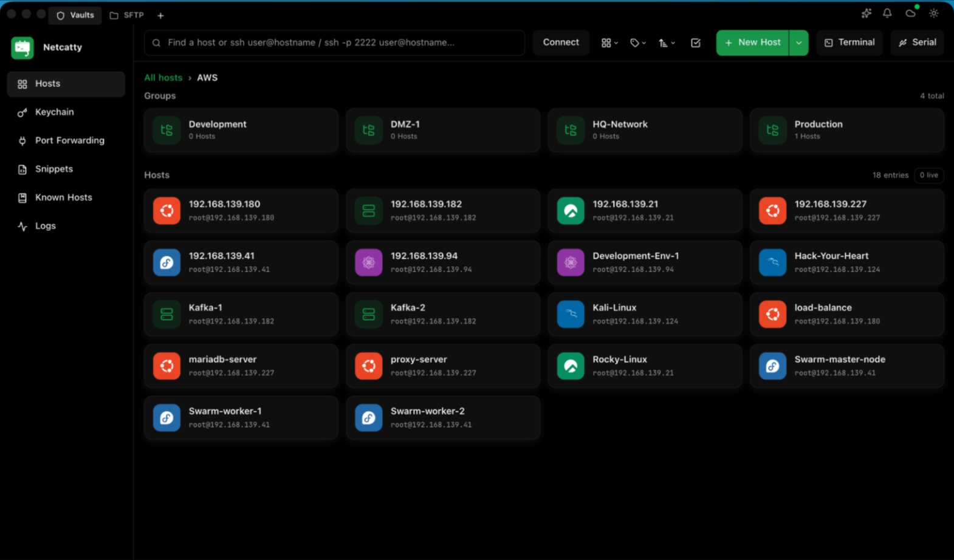Add a new tab with plus icon
Screen dimensions: 954x560
click(160, 16)
